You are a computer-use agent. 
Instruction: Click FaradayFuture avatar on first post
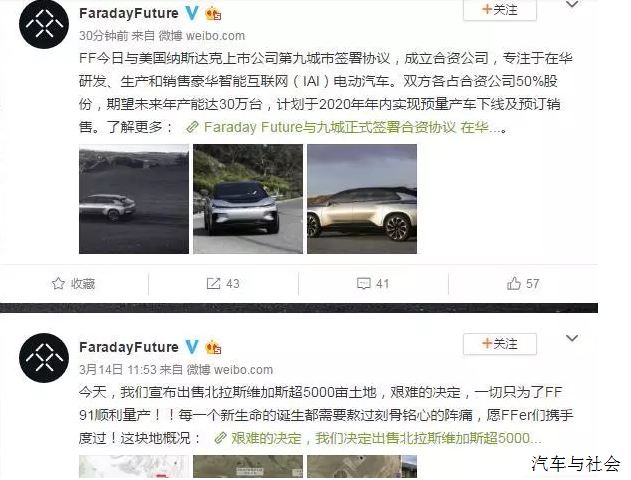tap(44, 24)
